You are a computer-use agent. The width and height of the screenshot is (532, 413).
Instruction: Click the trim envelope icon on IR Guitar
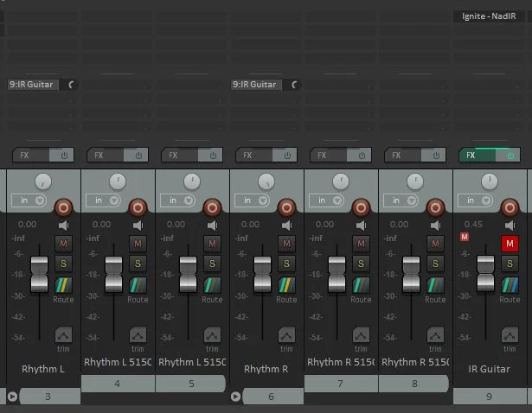[510, 335]
